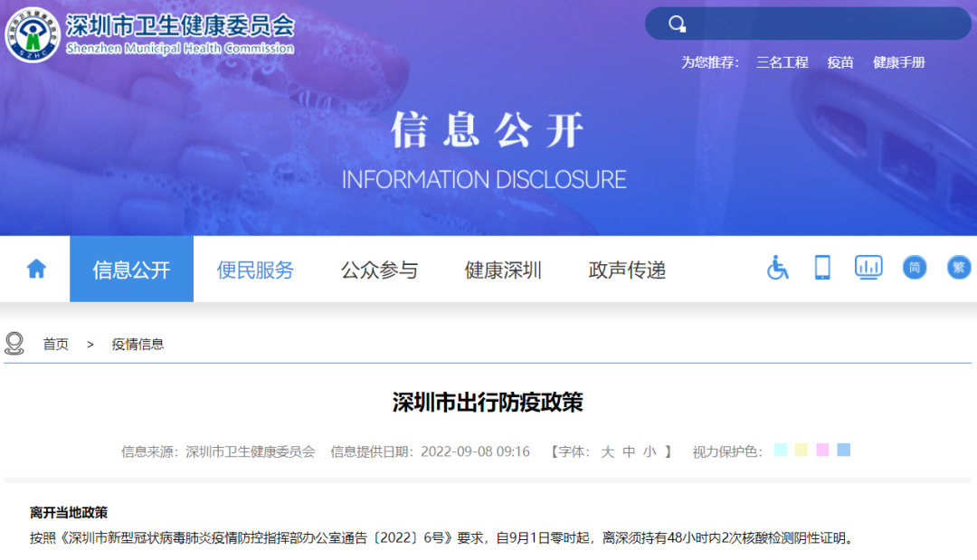This screenshot has height=560, width=977.
Task: Open the 公众参与 menu item
Action: coord(379,270)
